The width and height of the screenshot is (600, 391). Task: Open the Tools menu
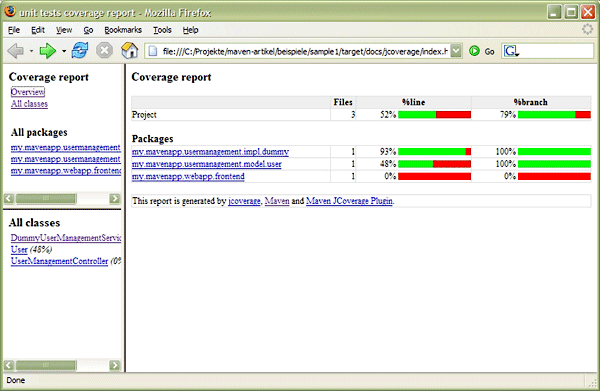[162, 30]
